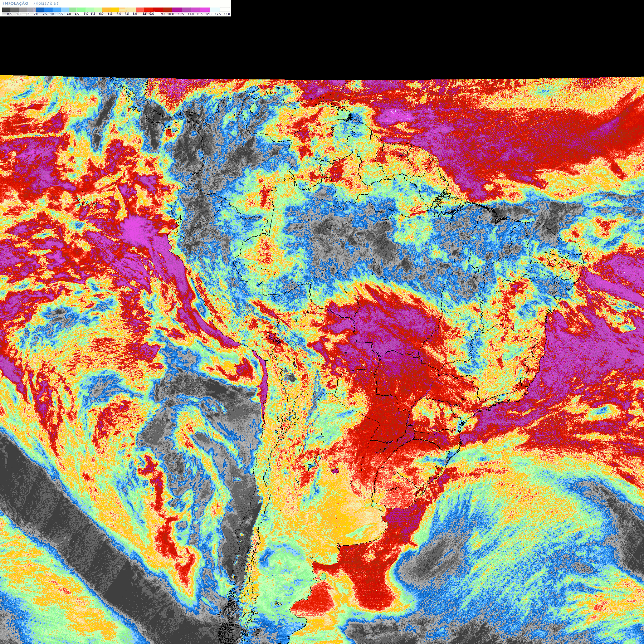This screenshot has width=644, height=644.
Task: Click the '0.5' legend value
Action: 9,14
